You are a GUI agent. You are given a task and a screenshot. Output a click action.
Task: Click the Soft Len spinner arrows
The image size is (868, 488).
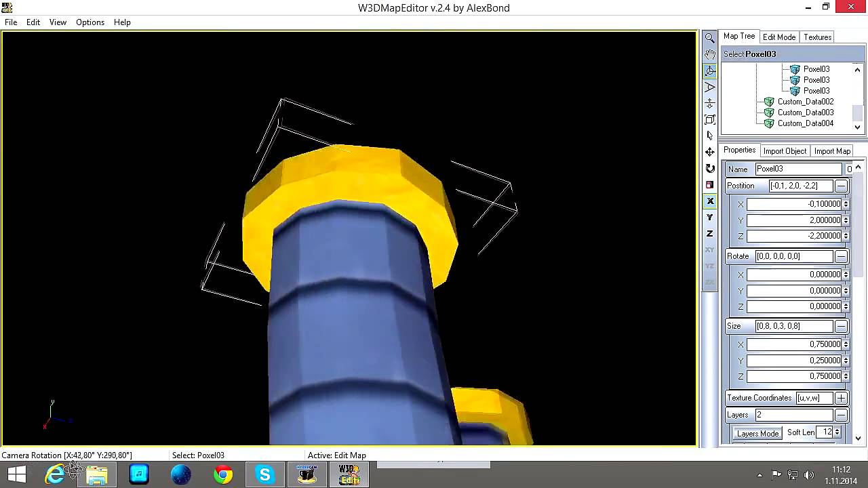(x=837, y=432)
